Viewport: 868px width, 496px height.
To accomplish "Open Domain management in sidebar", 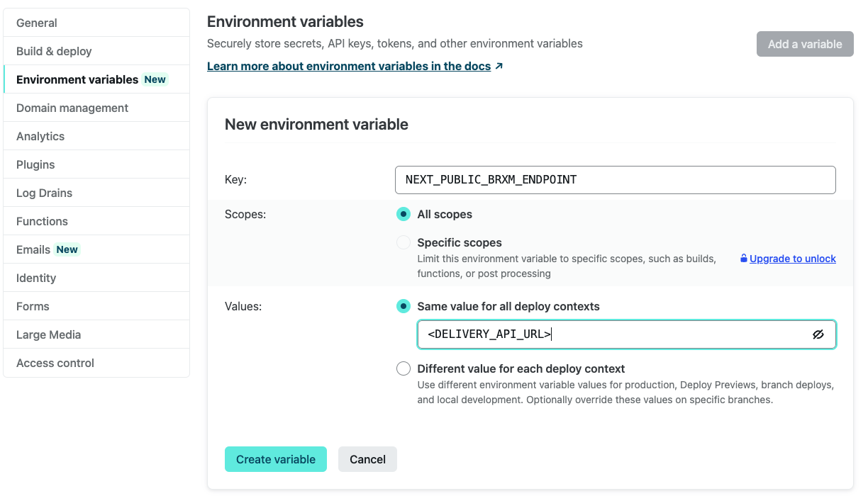I will (x=72, y=108).
